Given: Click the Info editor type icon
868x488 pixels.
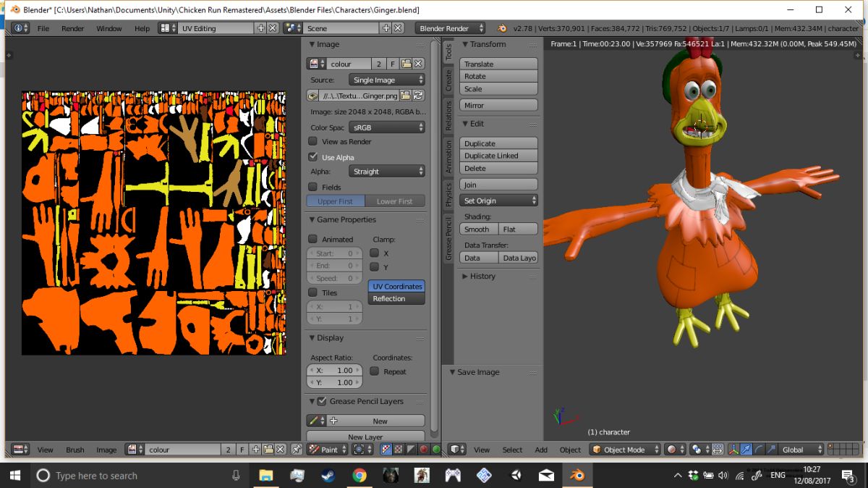Looking at the screenshot, I should coord(20,28).
